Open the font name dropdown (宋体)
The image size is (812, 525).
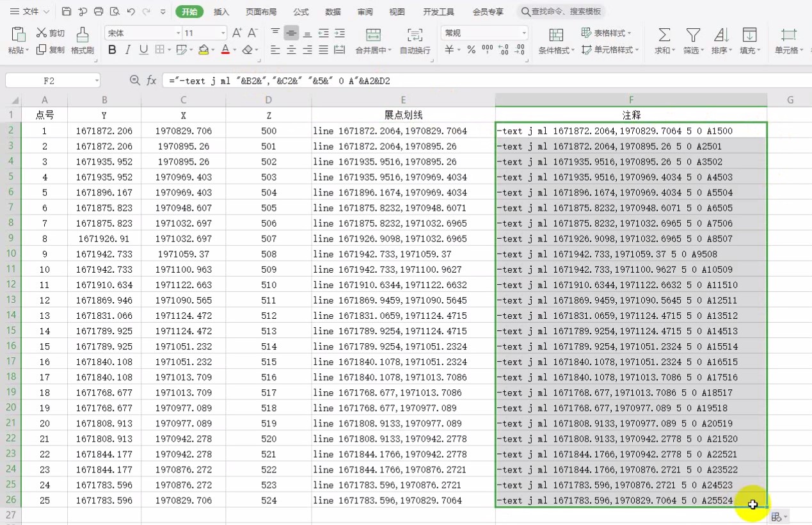[179, 33]
